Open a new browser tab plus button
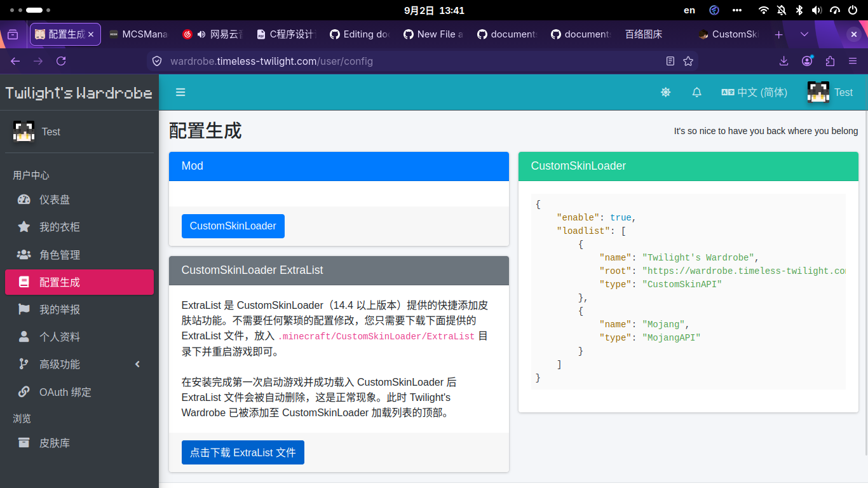The height and width of the screenshot is (488, 868). point(778,34)
